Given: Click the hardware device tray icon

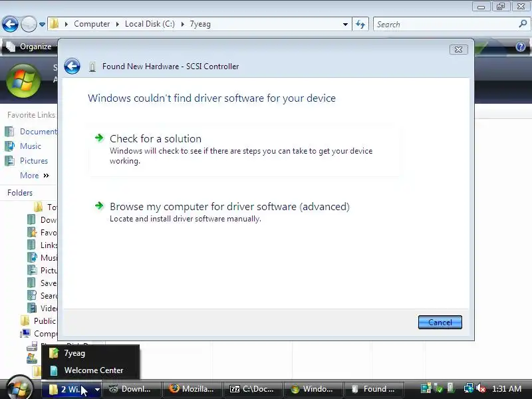Looking at the screenshot, I should [x=451, y=388].
